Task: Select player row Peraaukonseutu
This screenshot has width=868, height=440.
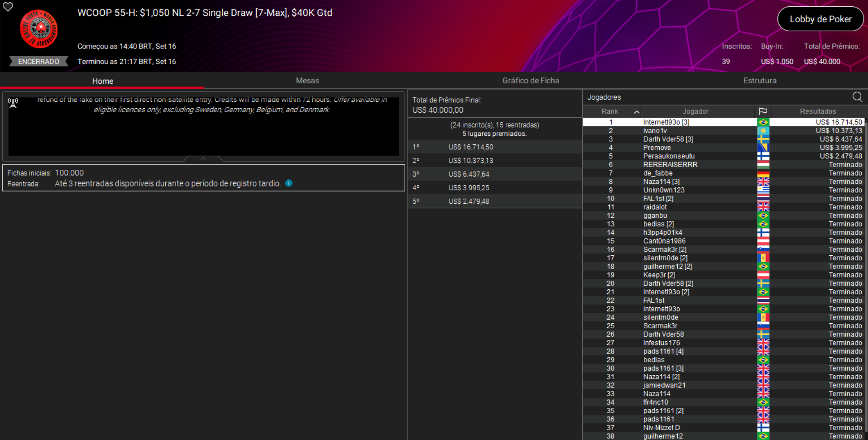Action: 724,156
